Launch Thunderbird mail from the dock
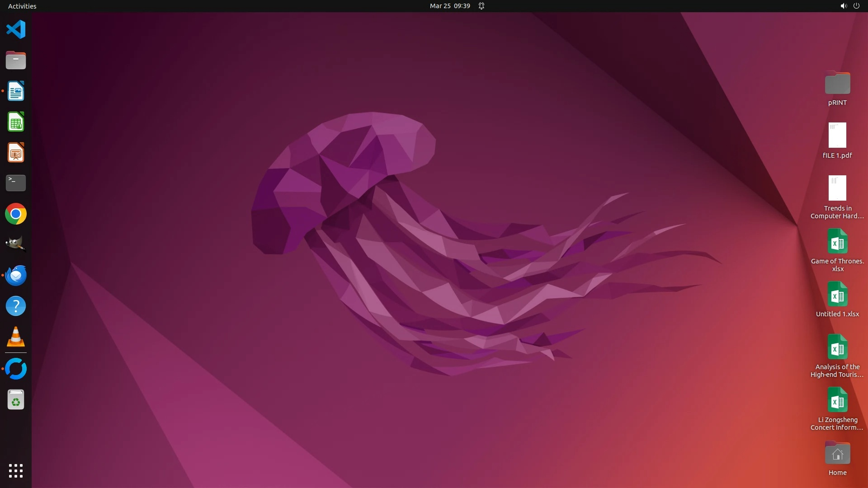This screenshot has width=868, height=488. click(x=16, y=275)
